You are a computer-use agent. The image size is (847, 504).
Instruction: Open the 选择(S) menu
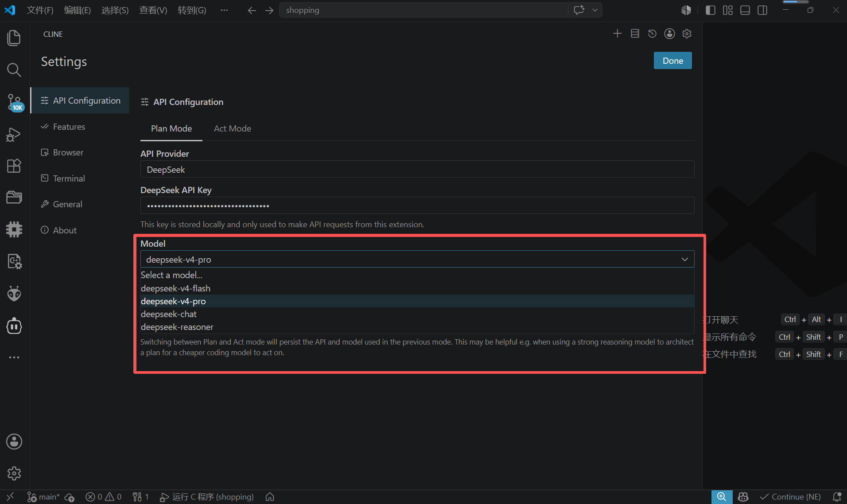[x=115, y=10]
